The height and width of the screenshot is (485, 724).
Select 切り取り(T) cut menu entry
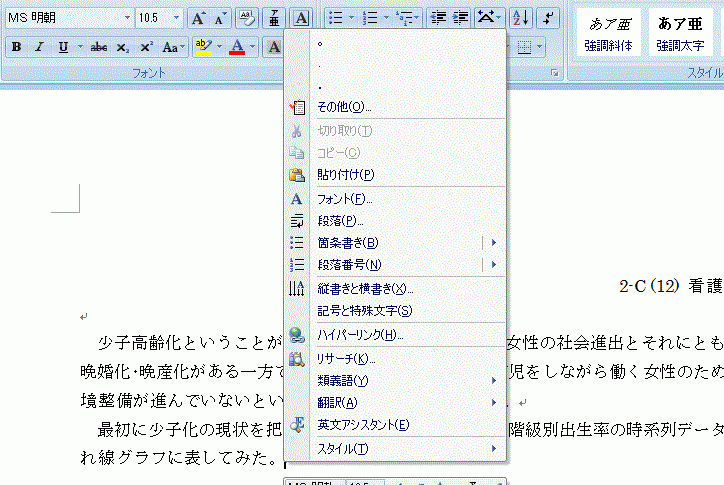click(395, 131)
